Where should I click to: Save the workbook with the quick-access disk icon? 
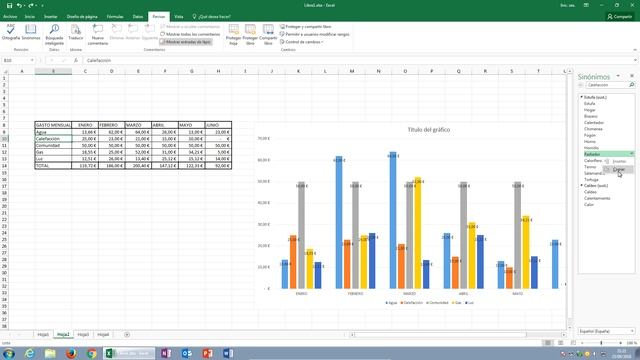(x=9, y=5)
